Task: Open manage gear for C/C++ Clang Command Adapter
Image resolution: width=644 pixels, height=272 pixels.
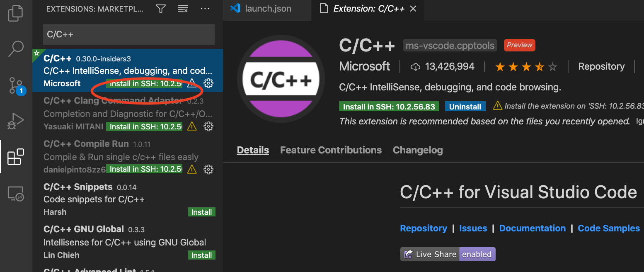Action: [208, 126]
